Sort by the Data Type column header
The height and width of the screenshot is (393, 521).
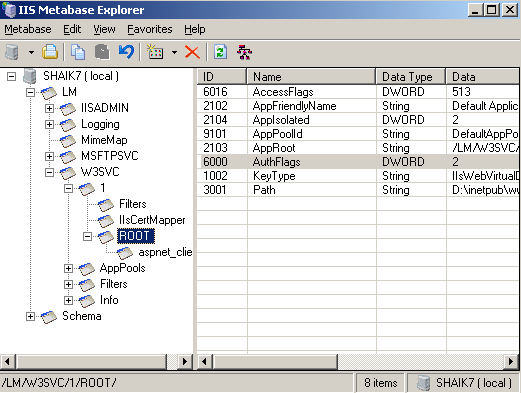[411, 77]
